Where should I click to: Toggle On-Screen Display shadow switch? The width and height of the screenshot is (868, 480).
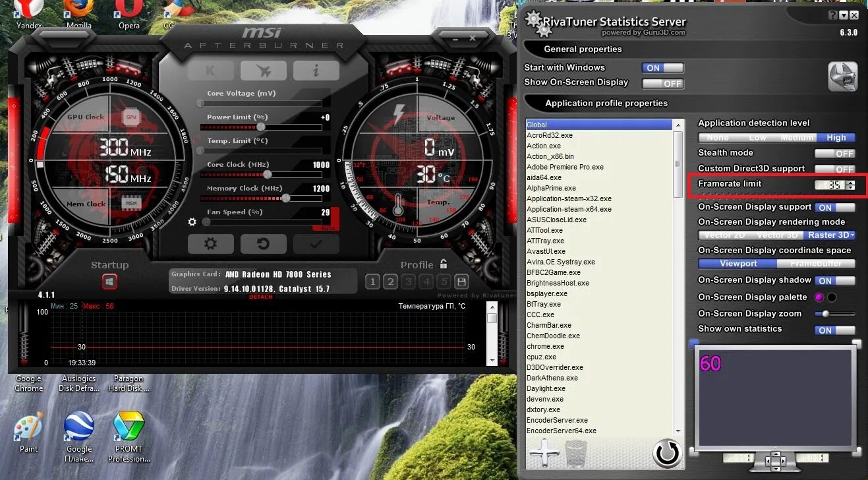(835, 280)
